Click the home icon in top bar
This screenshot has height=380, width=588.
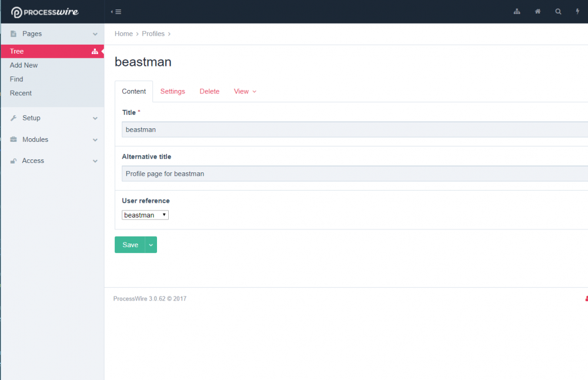(537, 12)
